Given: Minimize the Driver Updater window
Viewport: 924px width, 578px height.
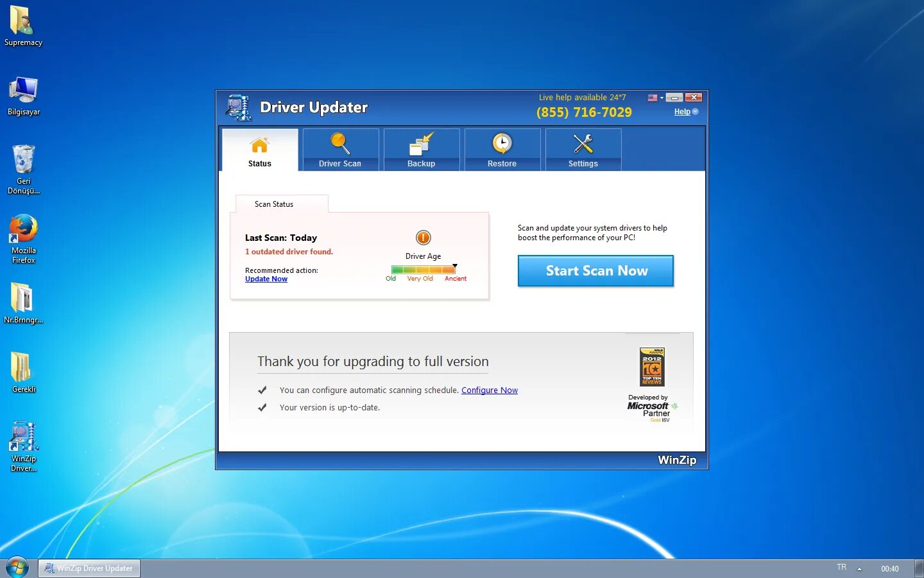Looking at the screenshot, I should click(674, 98).
